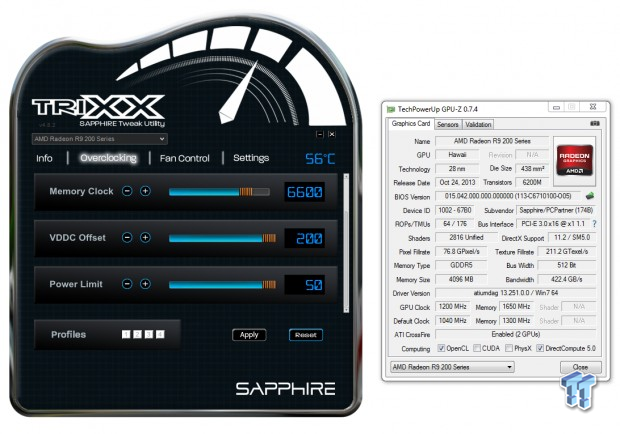620x434 pixels.
Task: Open the Overclocking tab
Action: 108,158
